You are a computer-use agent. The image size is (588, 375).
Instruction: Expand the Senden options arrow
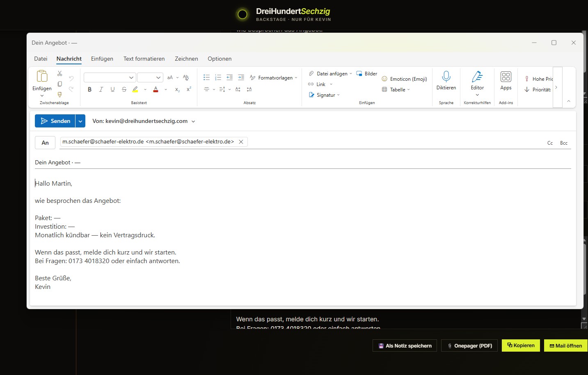(80, 121)
